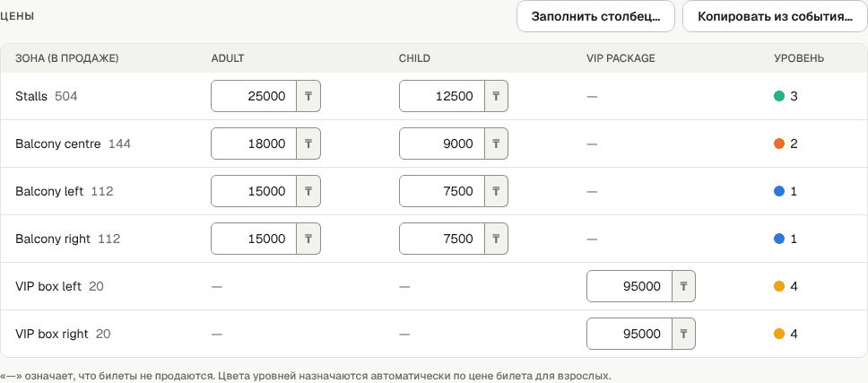
Task: Click tenge icon for Balcony centre Adult price
Action: [x=308, y=144]
